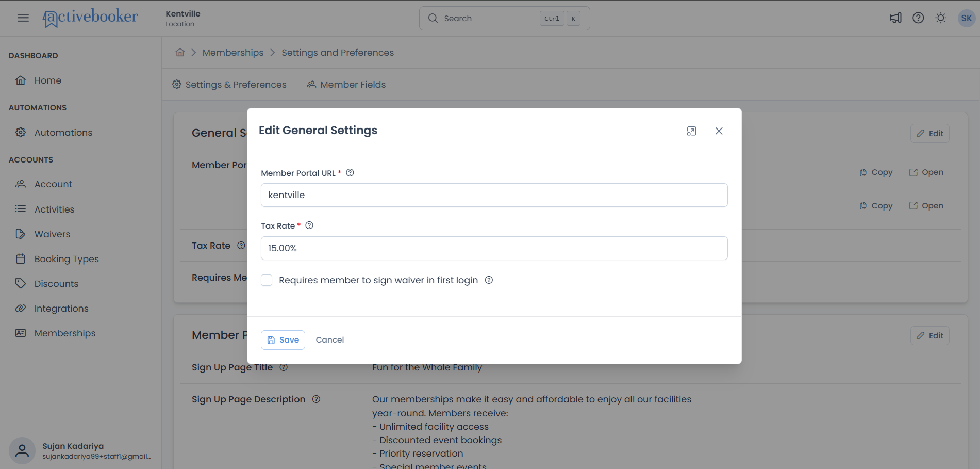This screenshot has height=469, width=980.
Task: Click the home breadcrumb icon
Action: coord(180,53)
